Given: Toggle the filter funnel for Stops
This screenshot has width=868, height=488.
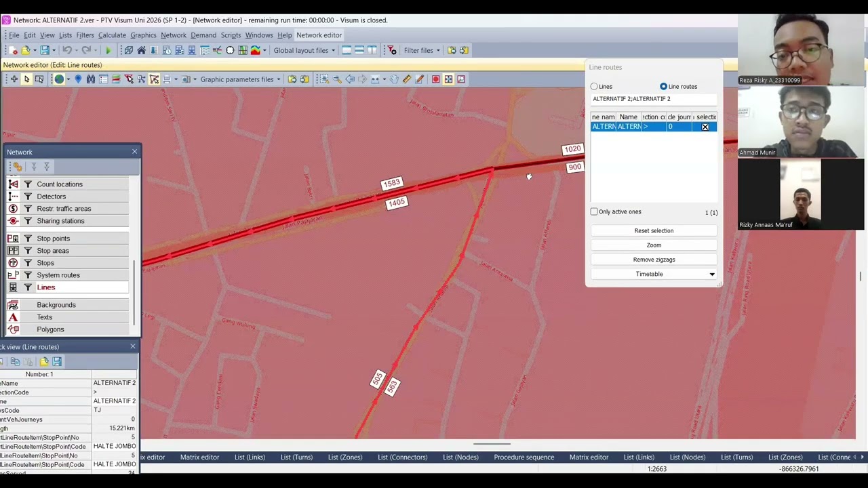Looking at the screenshot, I should point(28,263).
